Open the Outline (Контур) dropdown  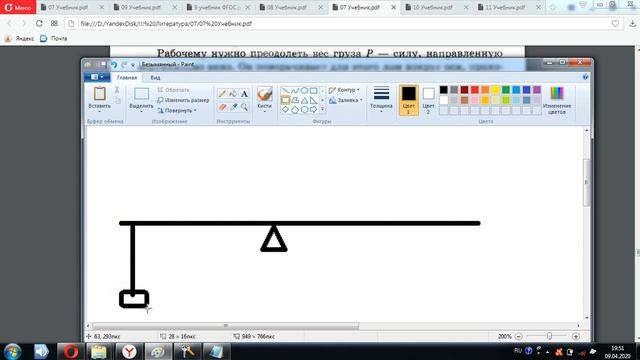coord(344,90)
